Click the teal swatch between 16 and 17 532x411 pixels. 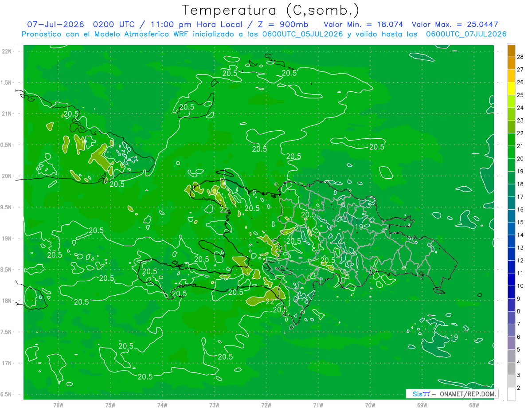pos(511,204)
